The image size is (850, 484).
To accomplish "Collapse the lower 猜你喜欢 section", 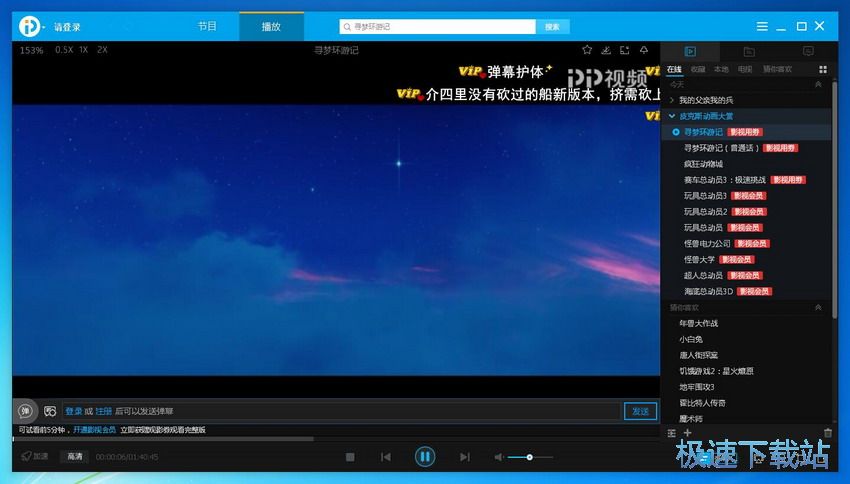I will click(x=818, y=307).
